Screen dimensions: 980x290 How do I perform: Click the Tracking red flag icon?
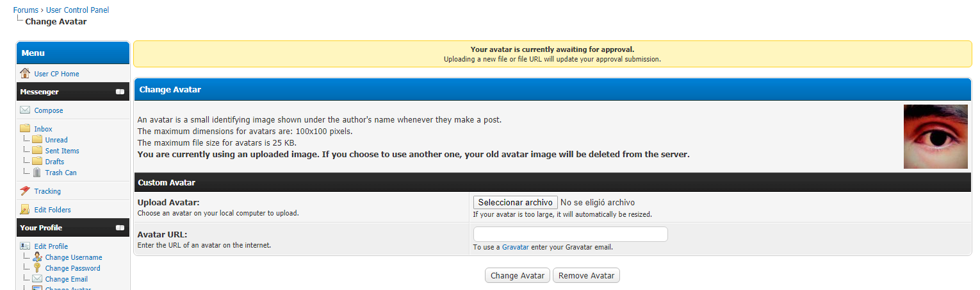point(25,191)
